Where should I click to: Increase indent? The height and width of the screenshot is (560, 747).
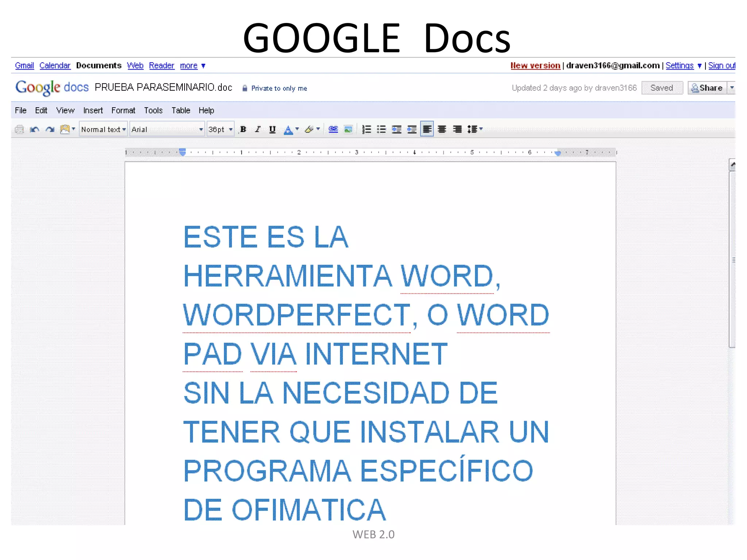(412, 129)
